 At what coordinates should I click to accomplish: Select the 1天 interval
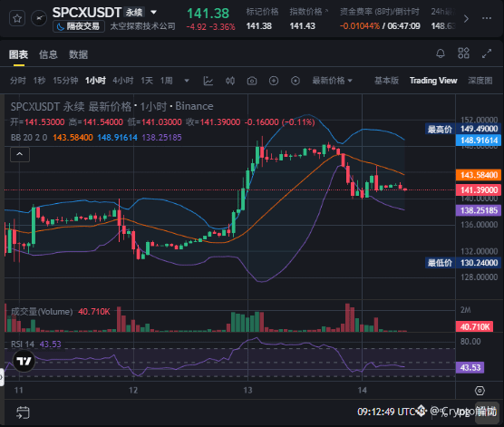pos(147,81)
